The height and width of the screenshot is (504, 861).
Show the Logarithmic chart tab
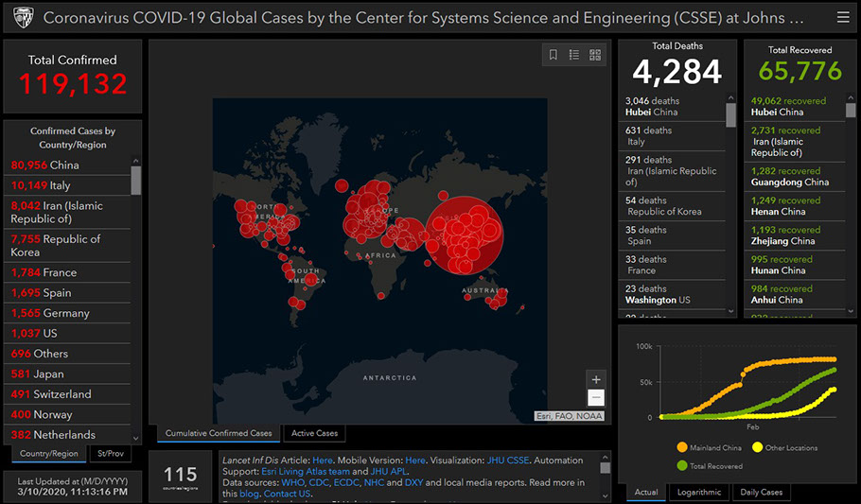[699, 492]
